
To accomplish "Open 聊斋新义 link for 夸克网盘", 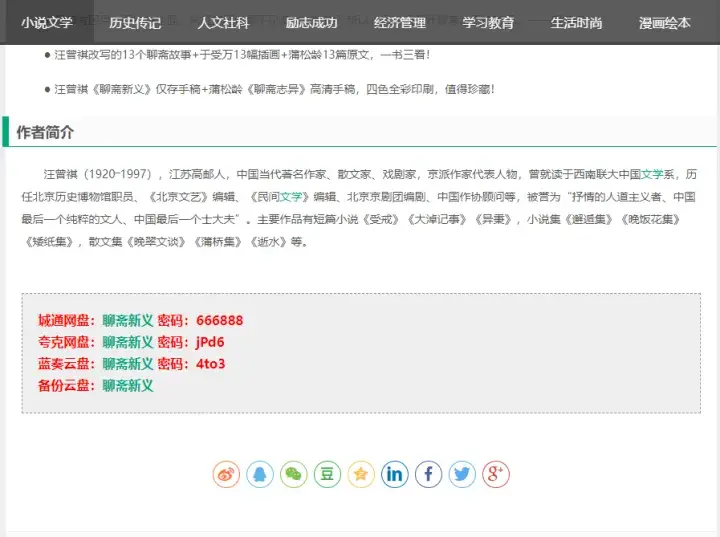I will pyautogui.click(x=128, y=342).
